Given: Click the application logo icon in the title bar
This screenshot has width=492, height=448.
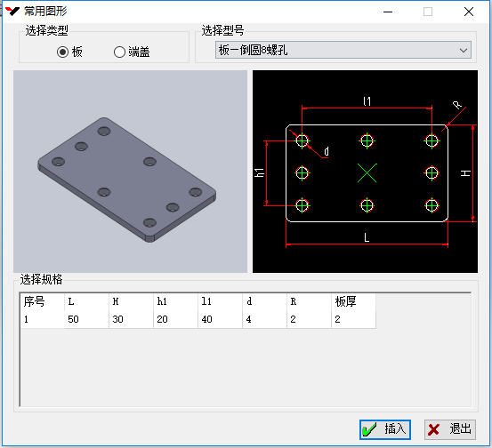Looking at the screenshot, I should tap(12, 12).
